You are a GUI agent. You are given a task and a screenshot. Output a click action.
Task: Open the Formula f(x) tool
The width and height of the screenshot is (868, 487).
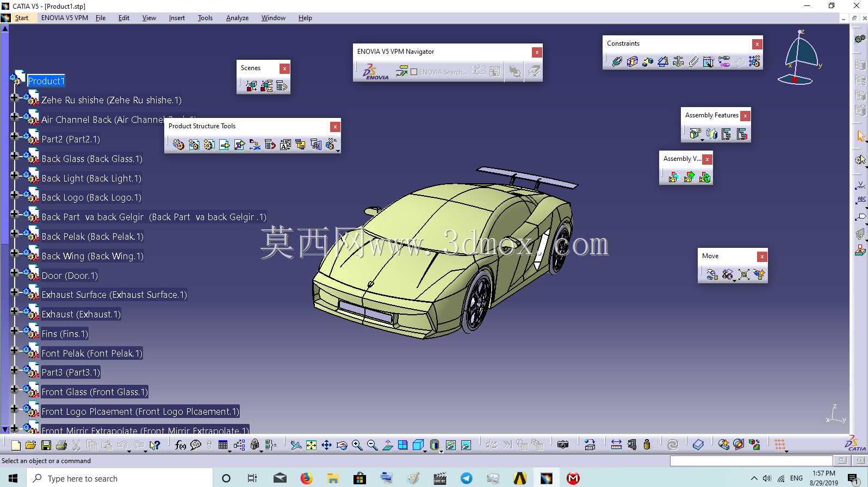pyautogui.click(x=181, y=445)
